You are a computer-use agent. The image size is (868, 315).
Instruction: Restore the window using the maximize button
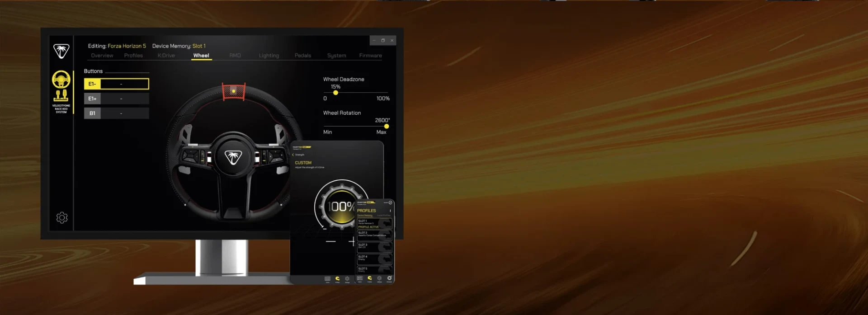point(383,41)
